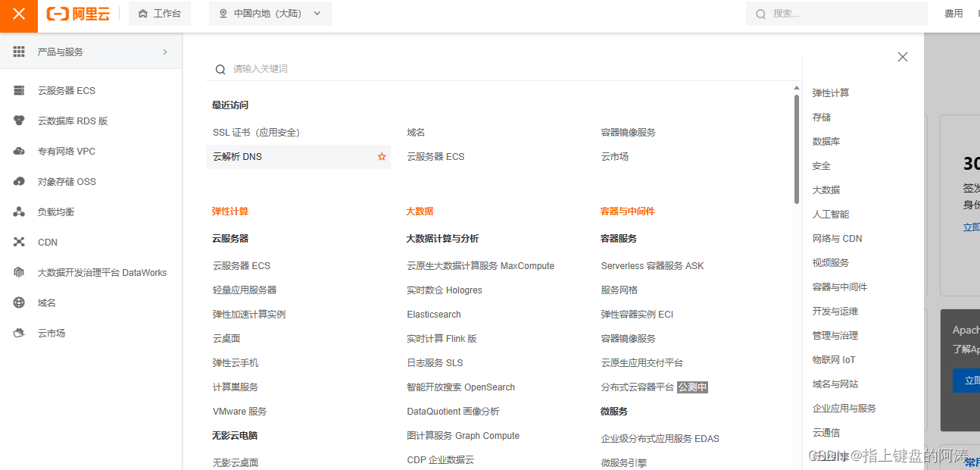
Task: Jump to 网络与 CDN category
Action: 838,239
